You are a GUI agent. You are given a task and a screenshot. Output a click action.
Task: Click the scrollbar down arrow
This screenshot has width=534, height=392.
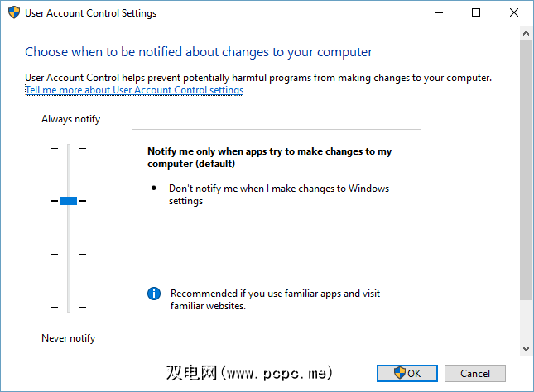(x=526, y=348)
